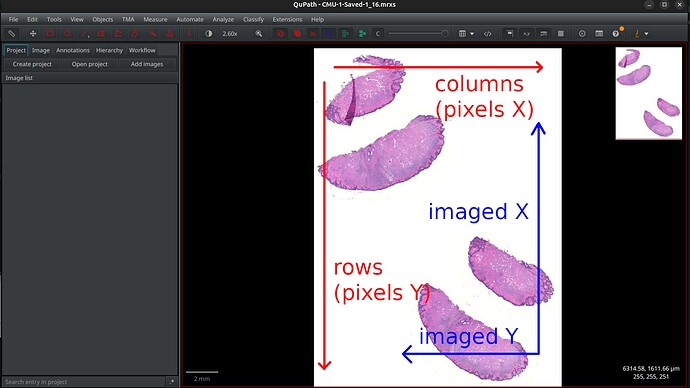Expand the measurement table dropdown arrow
690x388 pixels.
coord(472,33)
